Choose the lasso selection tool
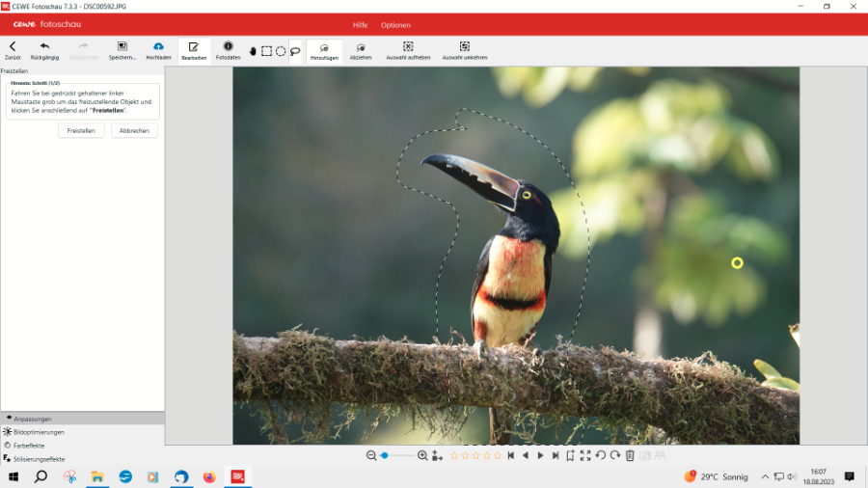Viewport: 868px width, 488px height. [295, 51]
